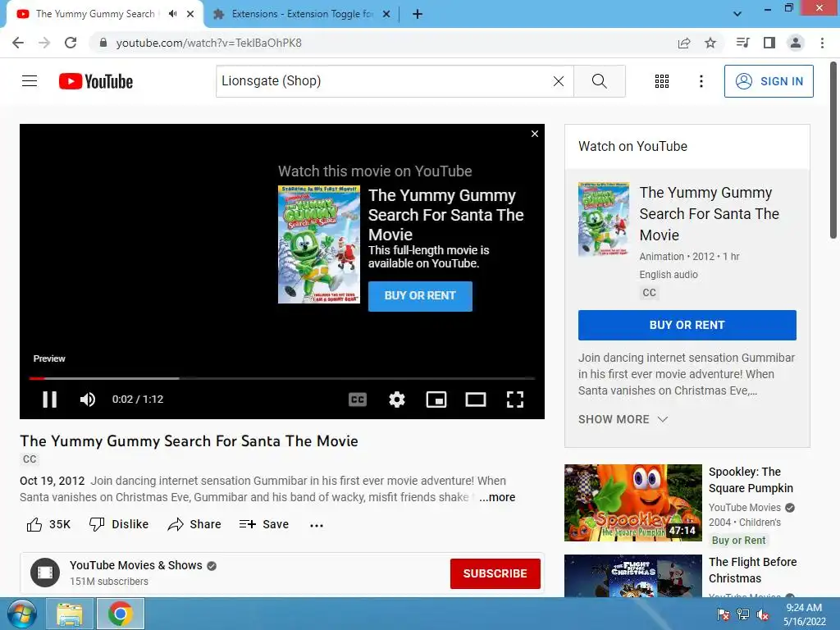Open Spookley: The Square Pumpkin title link
Image resolution: width=840 pixels, height=630 pixels.
[x=751, y=480]
